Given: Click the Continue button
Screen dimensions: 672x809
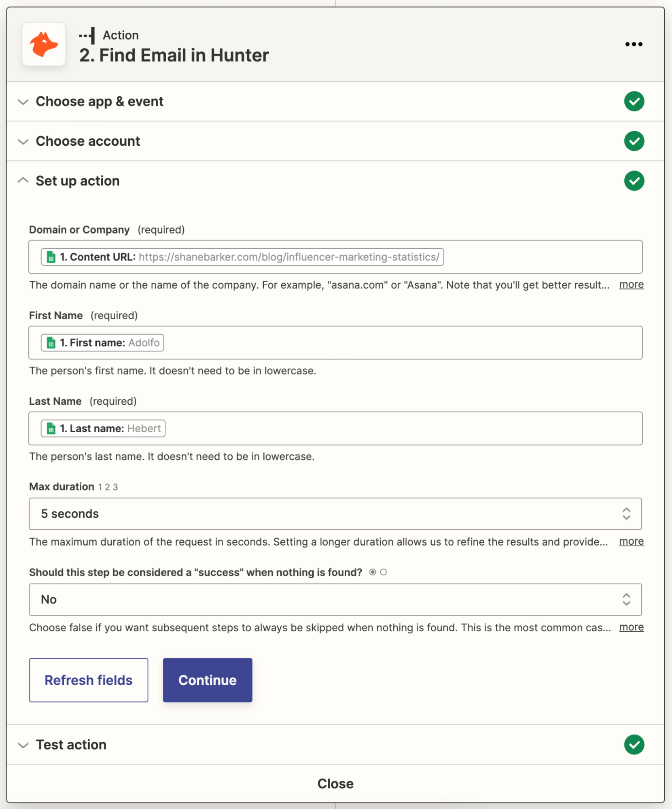Looking at the screenshot, I should pos(207,680).
